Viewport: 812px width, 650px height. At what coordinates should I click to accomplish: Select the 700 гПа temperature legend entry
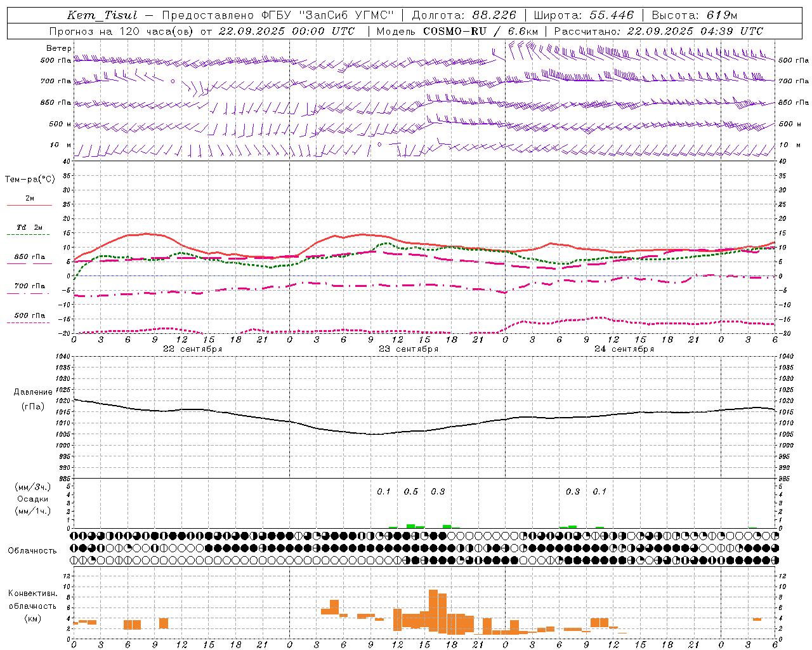(x=30, y=286)
